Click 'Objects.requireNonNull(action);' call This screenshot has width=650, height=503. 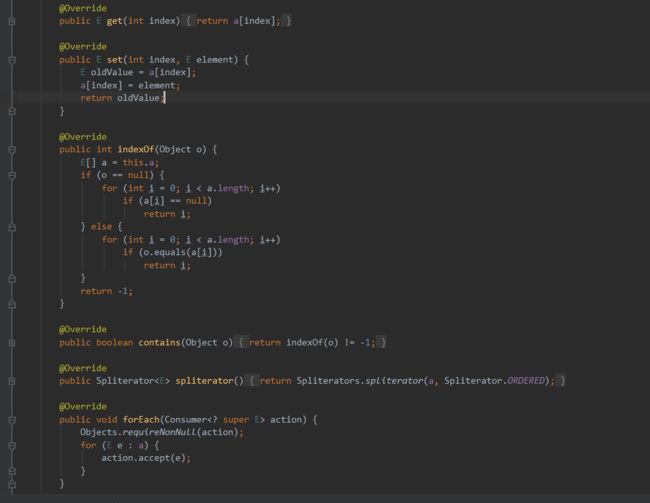tap(162, 432)
